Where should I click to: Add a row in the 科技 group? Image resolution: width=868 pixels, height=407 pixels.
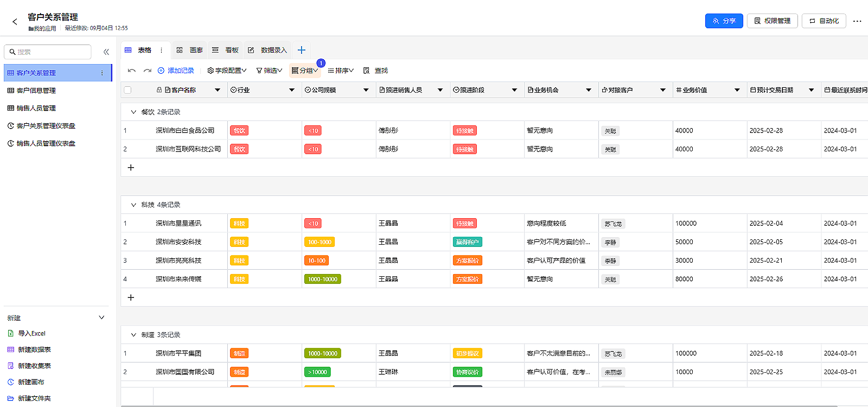coord(131,297)
